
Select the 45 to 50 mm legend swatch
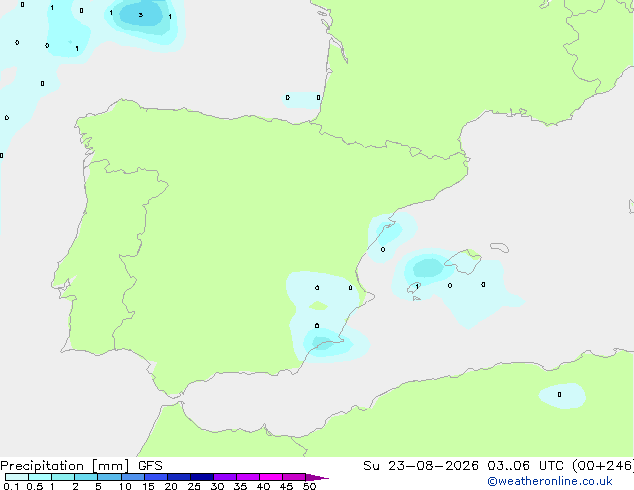[294, 477]
